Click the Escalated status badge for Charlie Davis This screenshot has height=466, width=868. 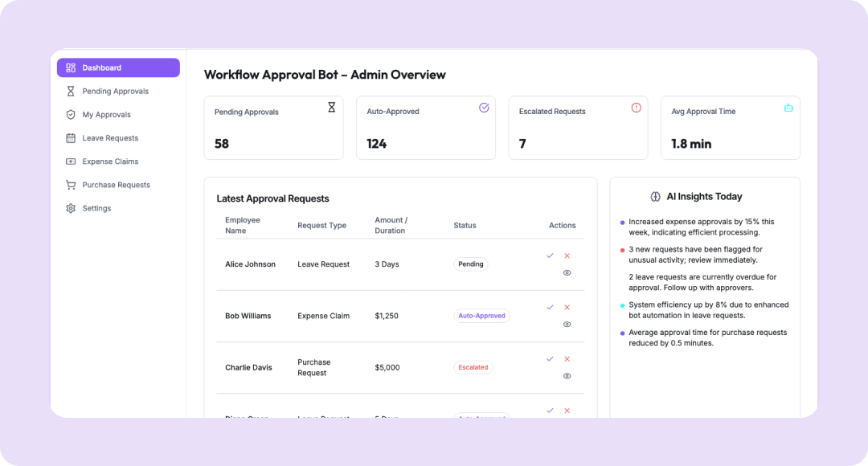tap(473, 367)
